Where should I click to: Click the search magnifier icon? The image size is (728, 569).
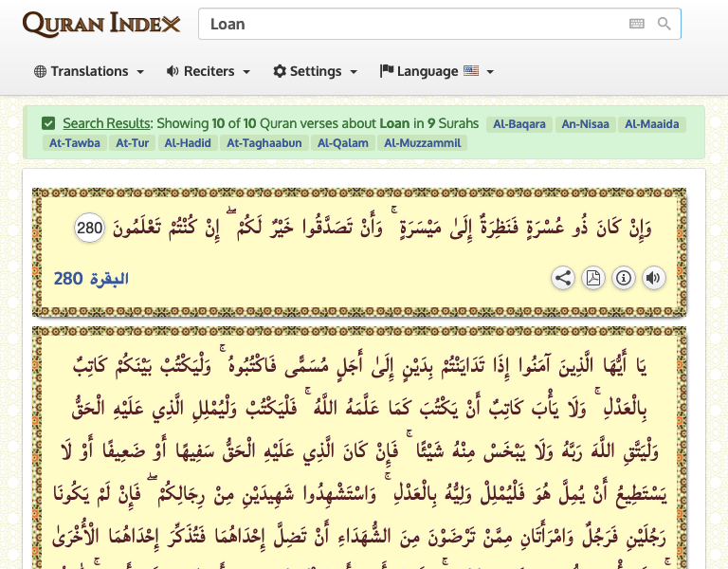[x=664, y=24]
